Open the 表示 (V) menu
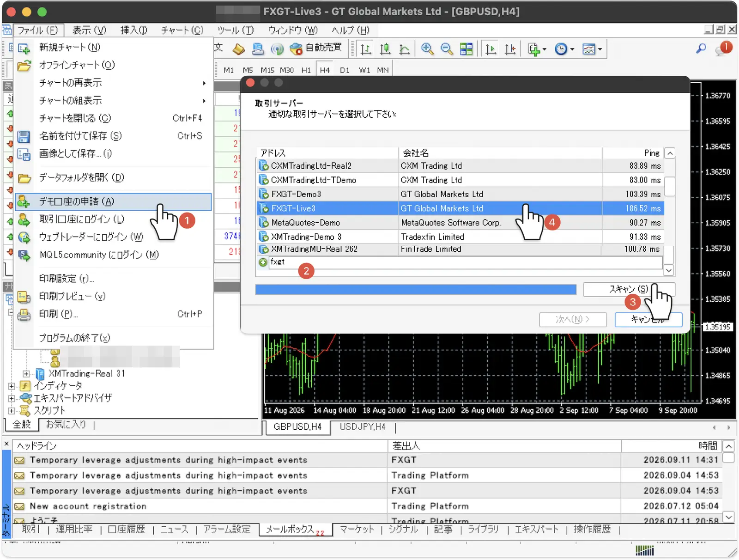 tap(89, 30)
